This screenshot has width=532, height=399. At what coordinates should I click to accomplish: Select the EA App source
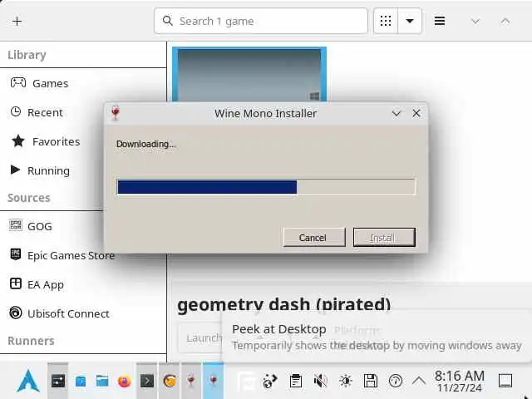[83, 284]
